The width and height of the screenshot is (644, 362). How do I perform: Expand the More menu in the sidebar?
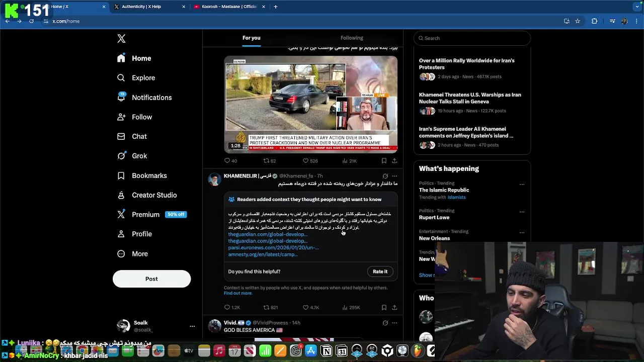pos(132,254)
